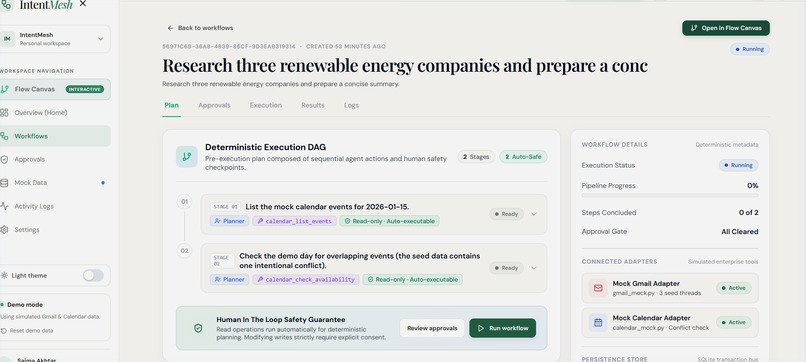Switch to the Logs tab
Image resolution: width=806 pixels, height=362 pixels.
[x=352, y=105]
